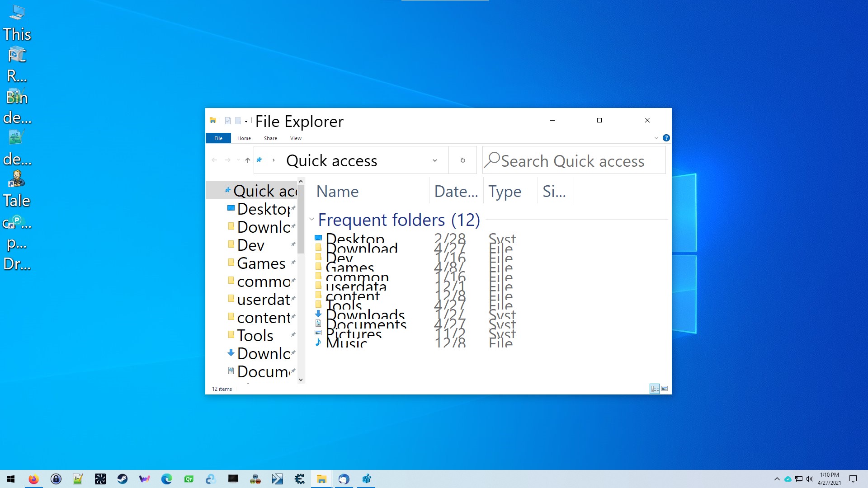The image size is (868, 488).
Task: Click the Properties icon in quick access toolbar
Action: (x=228, y=121)
